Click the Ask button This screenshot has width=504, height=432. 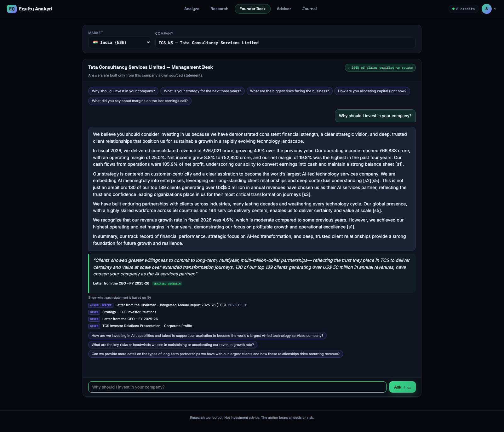[402, 387]
